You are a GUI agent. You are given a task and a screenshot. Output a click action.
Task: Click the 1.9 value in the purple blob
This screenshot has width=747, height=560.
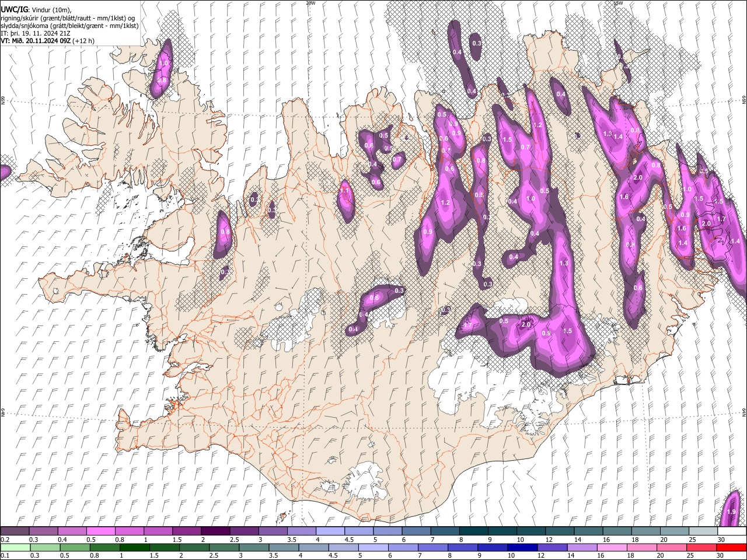tap(731, 512)
